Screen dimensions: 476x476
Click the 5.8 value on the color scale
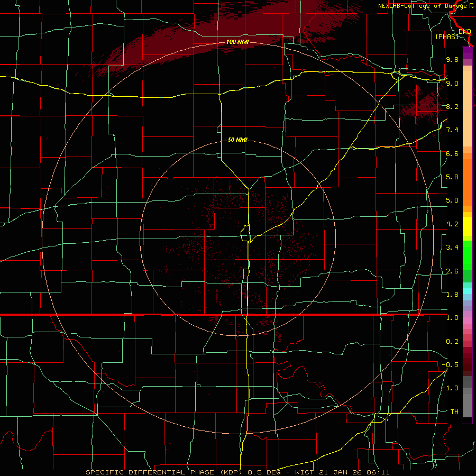coord(452,177)
